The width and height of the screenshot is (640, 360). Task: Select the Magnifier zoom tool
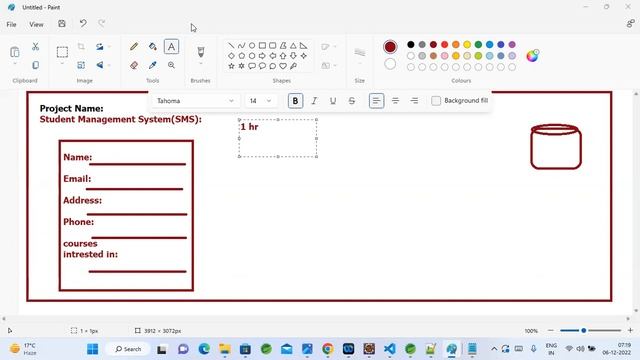pyautogui.click(x=171, y=65)
